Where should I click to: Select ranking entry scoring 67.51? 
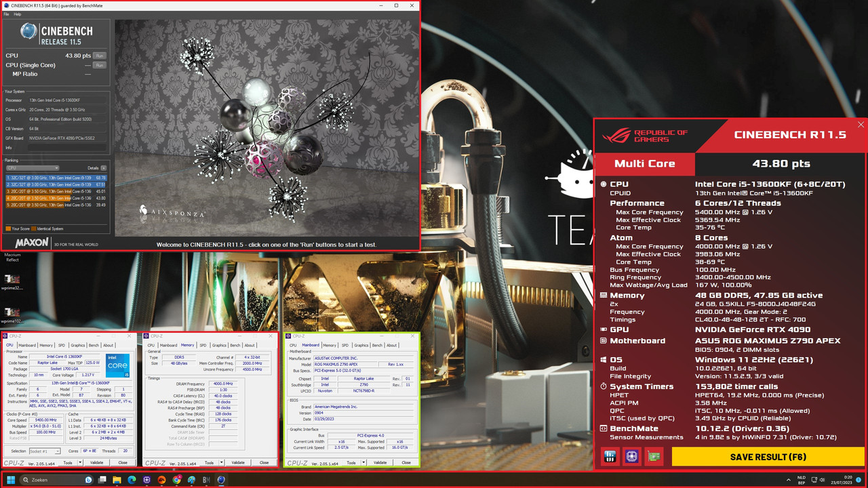pyautogui.click(x=56, y=184)
